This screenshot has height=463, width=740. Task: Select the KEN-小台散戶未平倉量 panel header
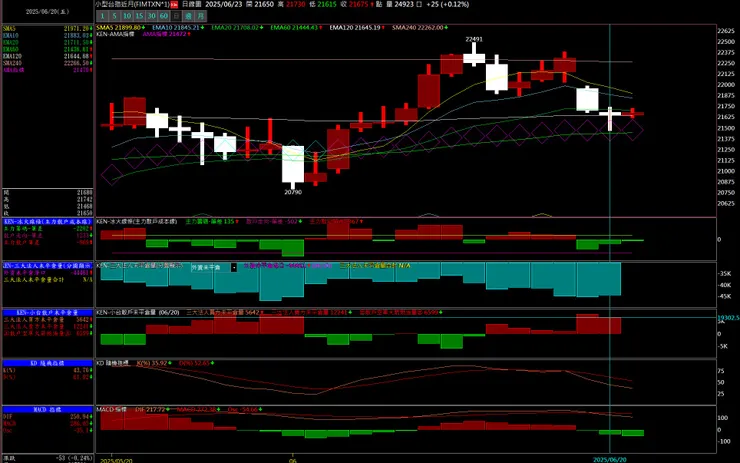tap(48, 312)
